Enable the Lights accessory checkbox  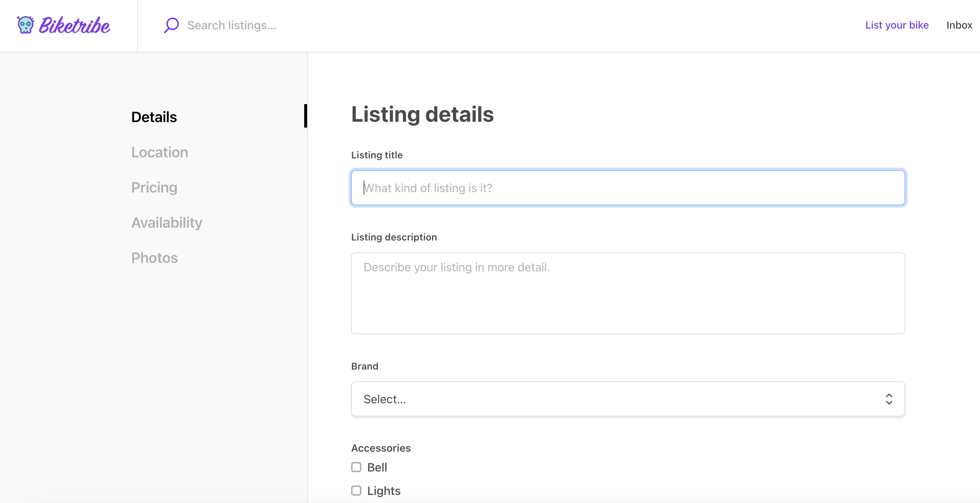[x=356, y=491]
